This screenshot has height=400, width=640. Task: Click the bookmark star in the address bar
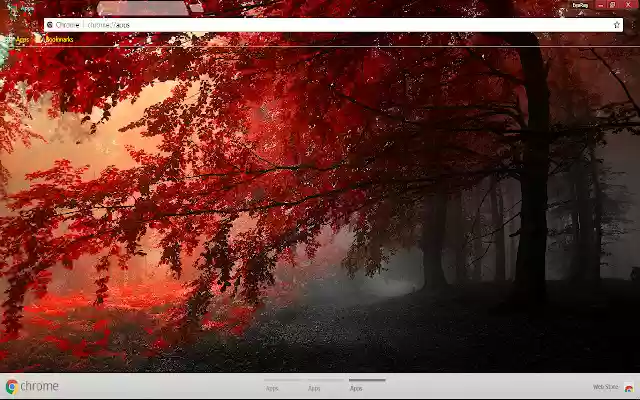(616, 25)
